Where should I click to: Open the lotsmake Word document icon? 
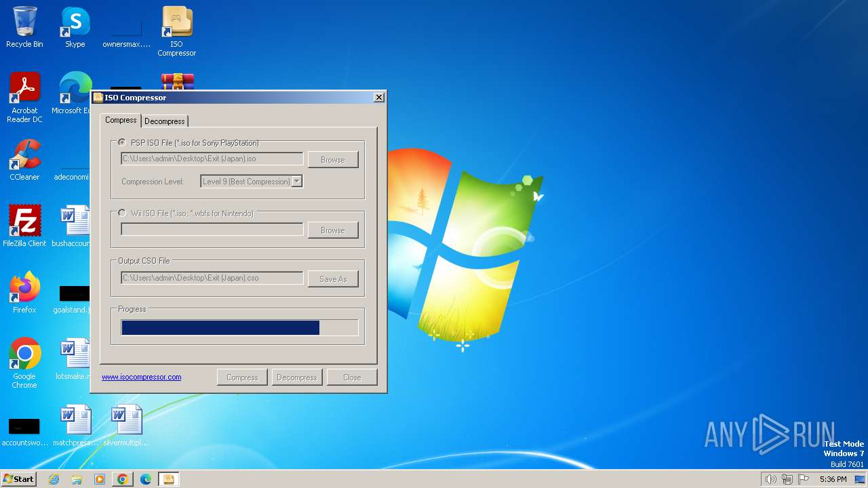(x=73, y=359)
